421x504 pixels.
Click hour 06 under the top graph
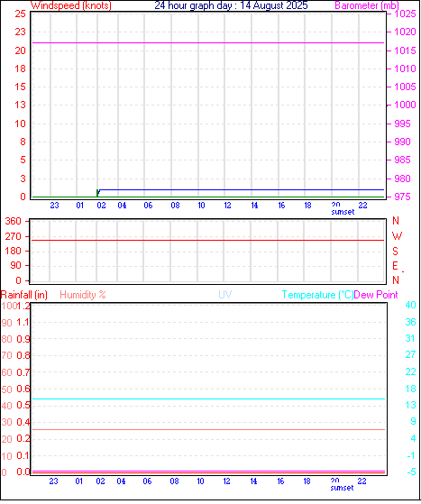pyautogui.click(x=148, y=206)
